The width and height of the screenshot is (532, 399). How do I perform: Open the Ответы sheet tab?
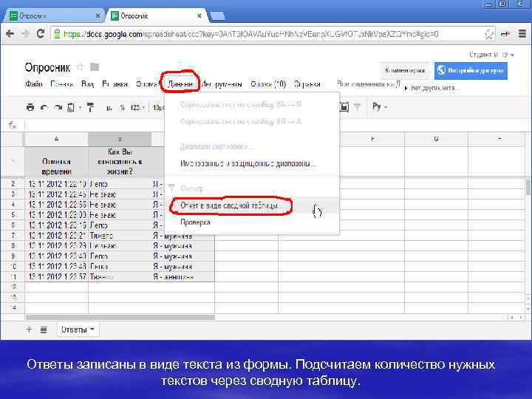tap(78, 330)
